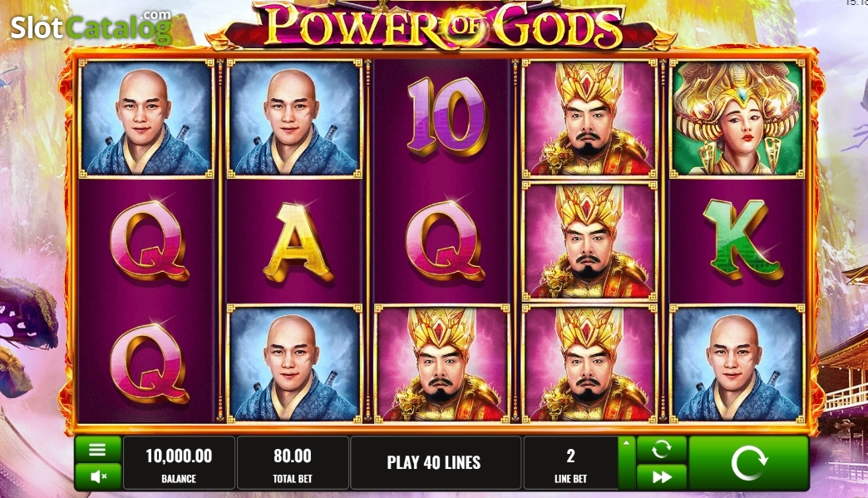Viewport: 868px width, 498px height.
Task: Click the pink Q in the center reel
Action: tap(445, 241)
